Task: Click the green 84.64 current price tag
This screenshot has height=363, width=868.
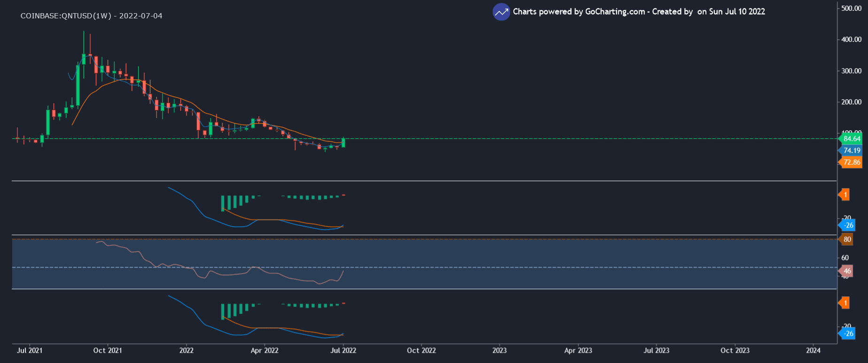Action: tap(851, 139)
